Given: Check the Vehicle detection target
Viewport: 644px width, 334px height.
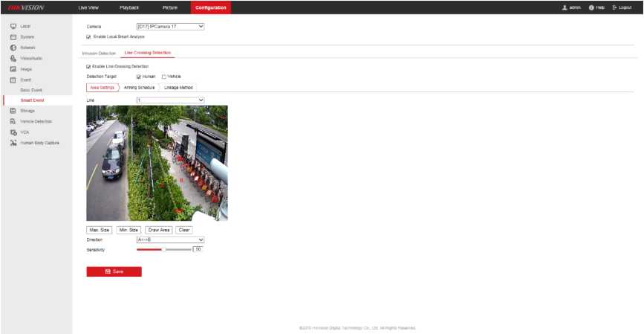Looking at the screenshot, I should [164, 77].
